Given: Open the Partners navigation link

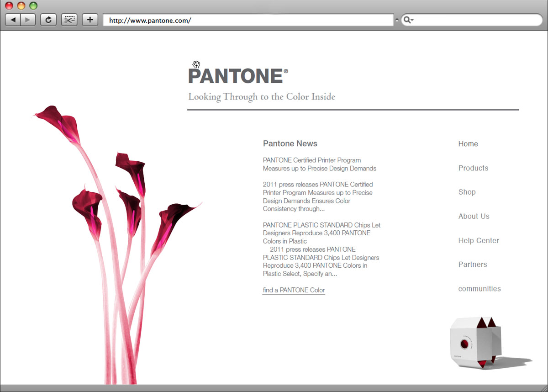Looking at the screenshot, I should pyautogui.click(x=473, y=265).
